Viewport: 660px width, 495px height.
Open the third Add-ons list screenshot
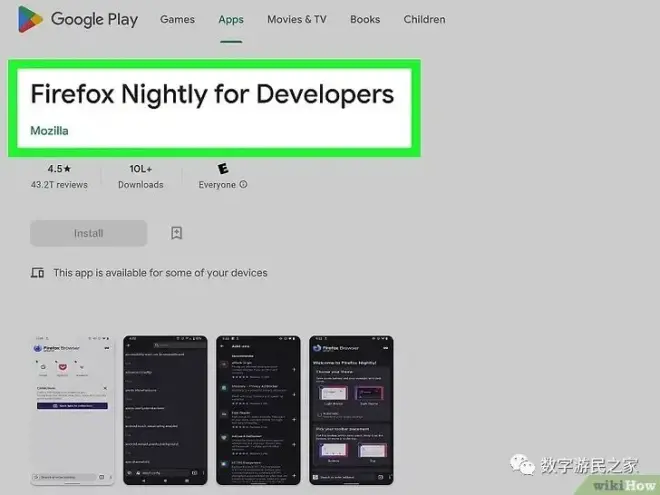pyautogui.click(x=258, y=410)
